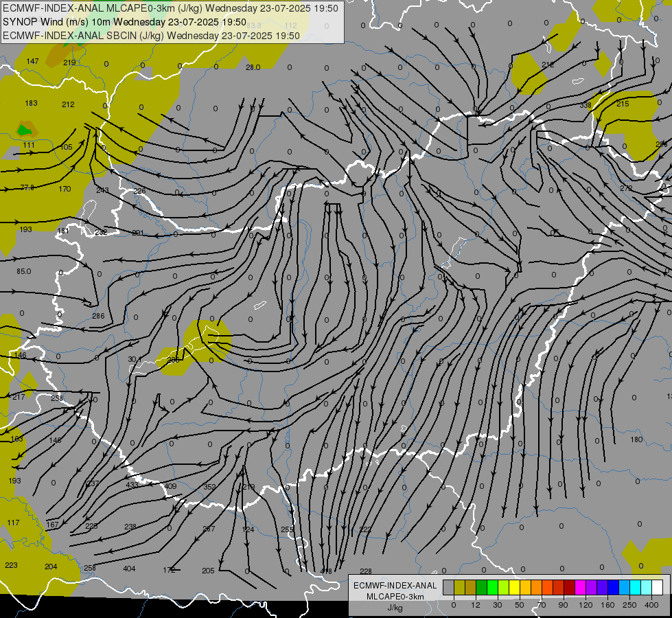Click the map value 30.1
The height and width of the screenshot is (618, 672).
point(135,359)
